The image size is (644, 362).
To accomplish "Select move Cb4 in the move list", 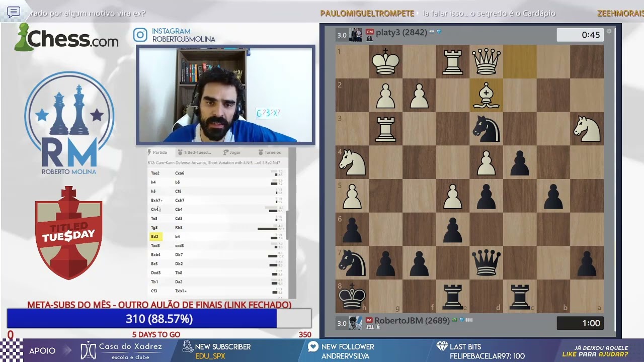I will 179,209.
